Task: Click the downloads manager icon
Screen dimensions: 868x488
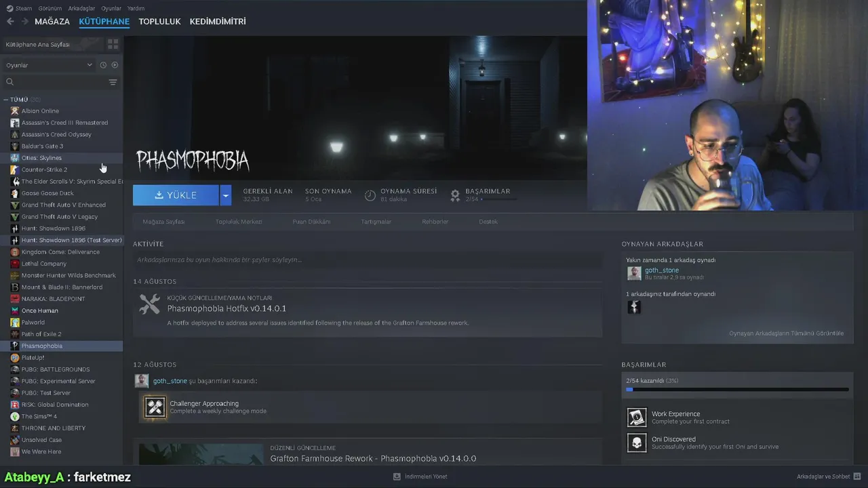Action: (397, 476)
